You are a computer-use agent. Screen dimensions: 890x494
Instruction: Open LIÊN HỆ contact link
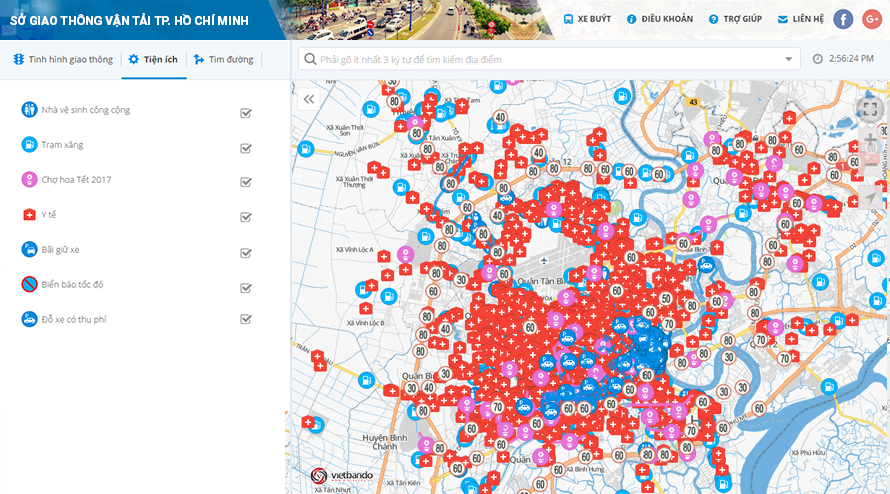(x=800, y=19)
